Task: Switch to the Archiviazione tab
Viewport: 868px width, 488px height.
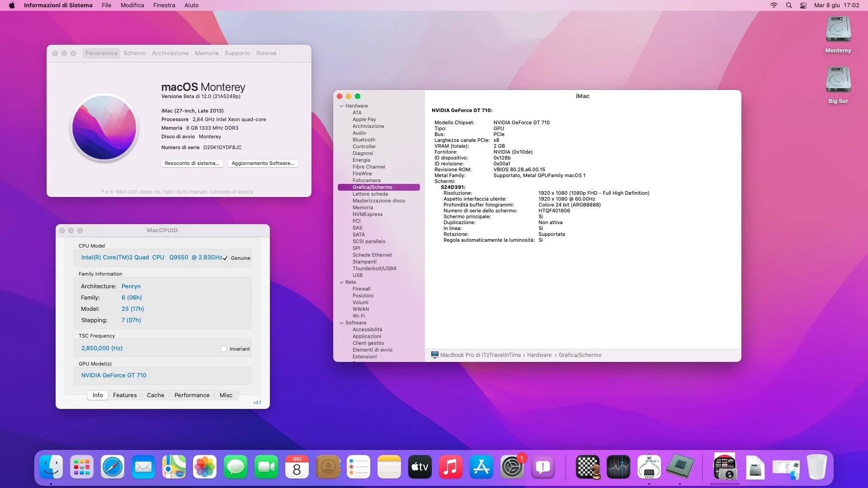Action: (x=170, y=53)
